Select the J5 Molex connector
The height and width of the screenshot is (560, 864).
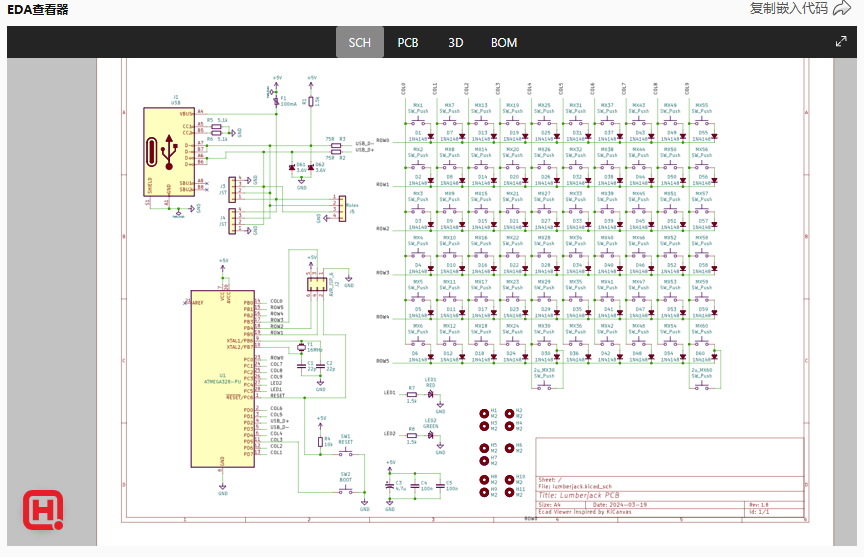coord(340,212)
